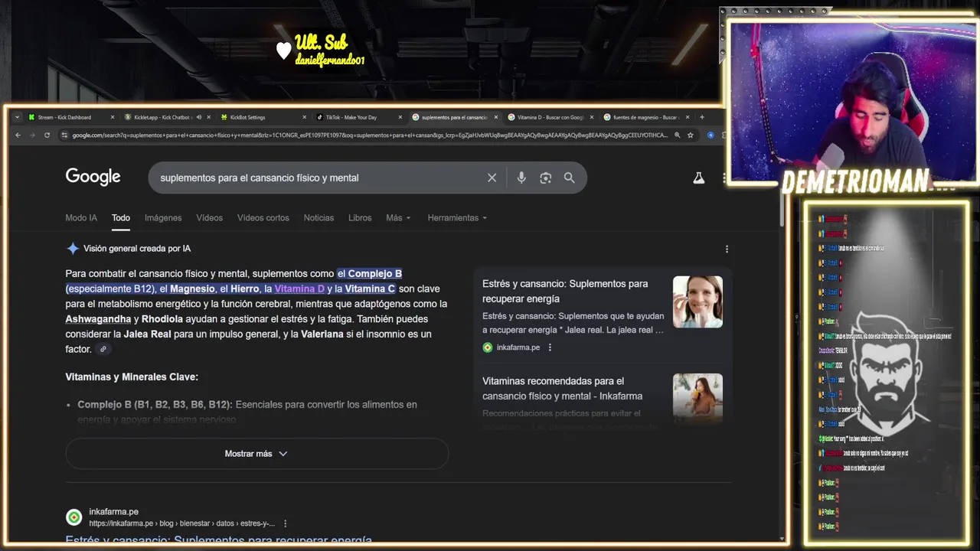The height and width of the screenshot is (551, 980).
Task: Close the TikTok tab
Action: (x=400, y=117)
